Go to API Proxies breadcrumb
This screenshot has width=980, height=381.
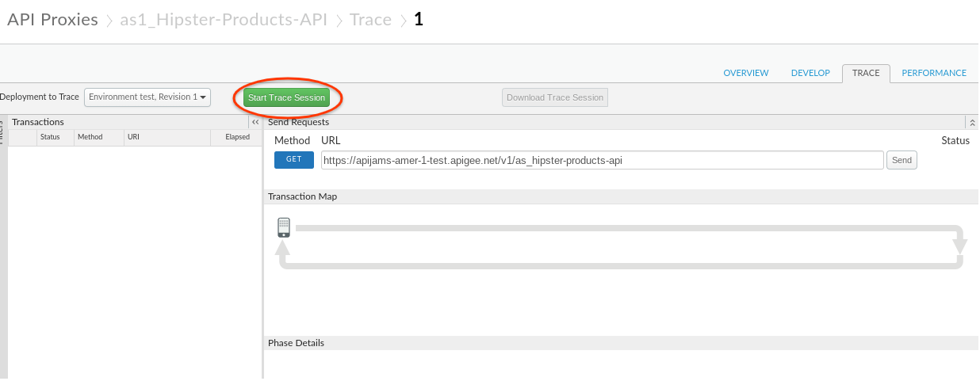click(x=52, y=20)
